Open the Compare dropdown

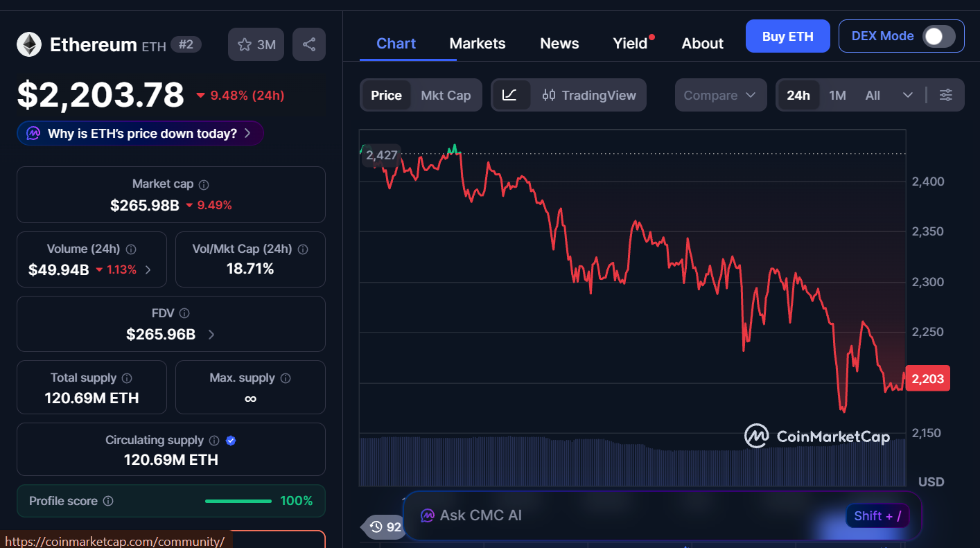[721, 95]
